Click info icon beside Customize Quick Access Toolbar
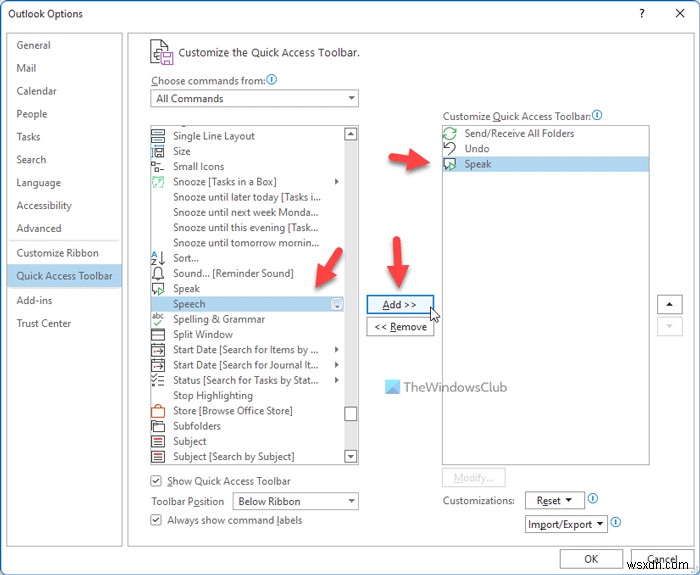The width and height of the screenshot is (700, 575). [597, 115]
